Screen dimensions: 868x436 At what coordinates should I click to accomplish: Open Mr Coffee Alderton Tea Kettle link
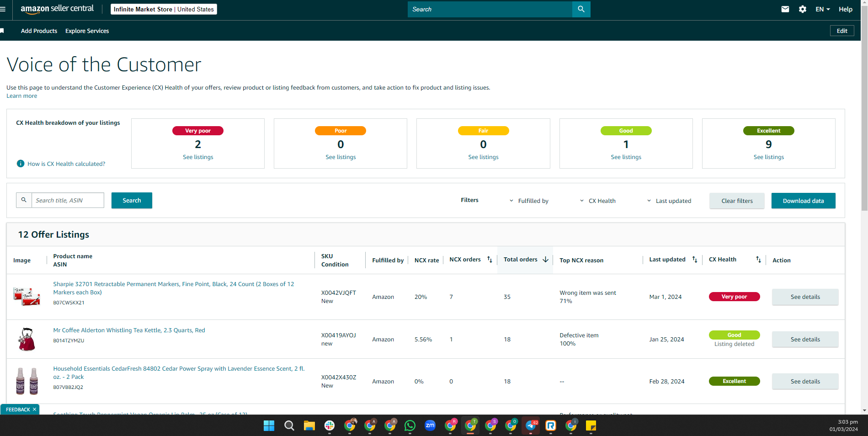pos(129,330)
